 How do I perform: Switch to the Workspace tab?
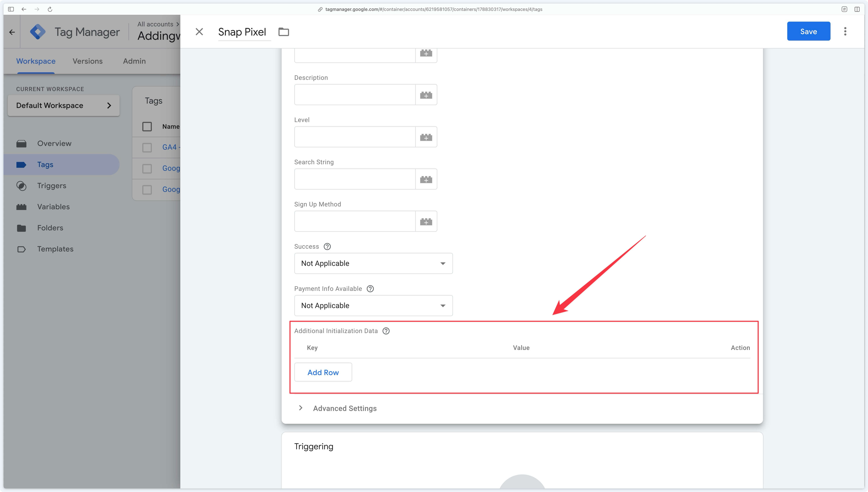(36, 61)
